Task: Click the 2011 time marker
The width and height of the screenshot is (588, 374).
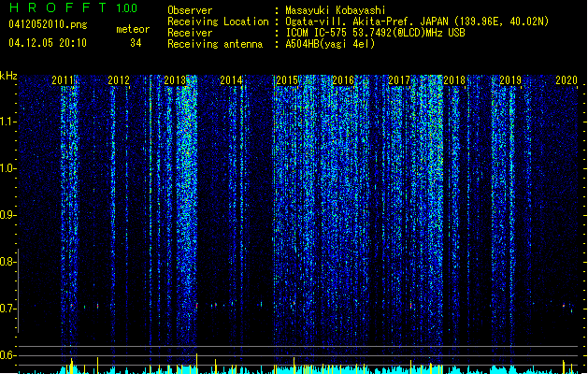Action: [63, 79]
